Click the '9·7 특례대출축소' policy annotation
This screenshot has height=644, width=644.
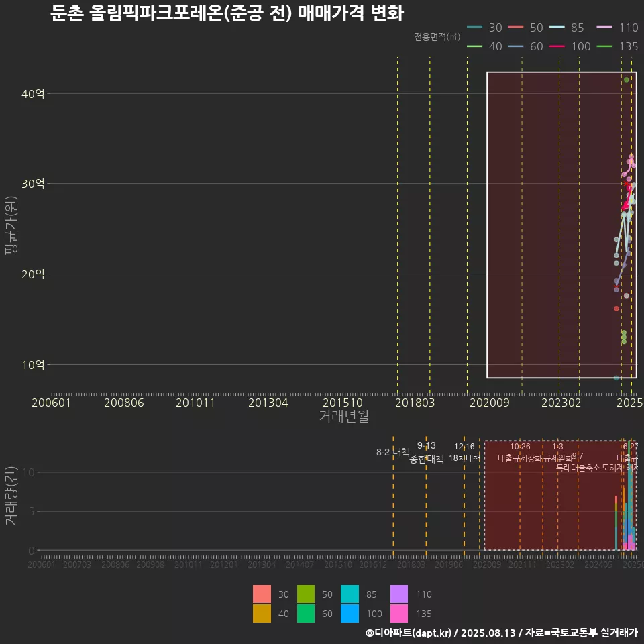coord(578,462)
